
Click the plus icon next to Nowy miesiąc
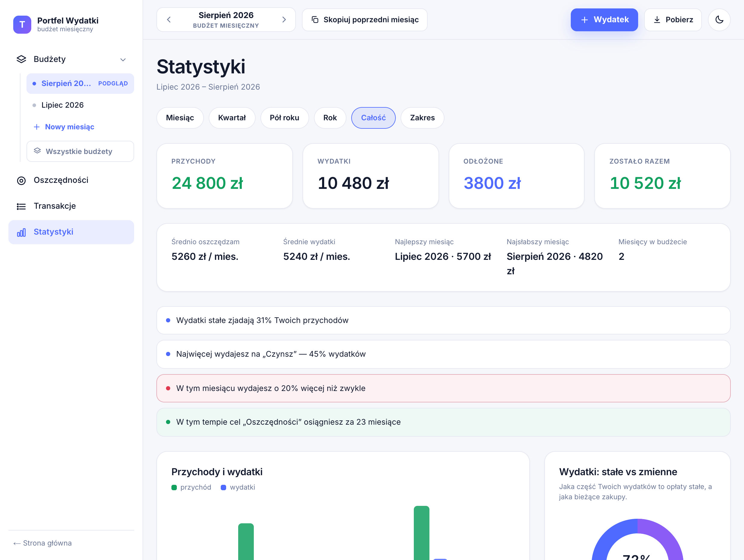[37, 127]
